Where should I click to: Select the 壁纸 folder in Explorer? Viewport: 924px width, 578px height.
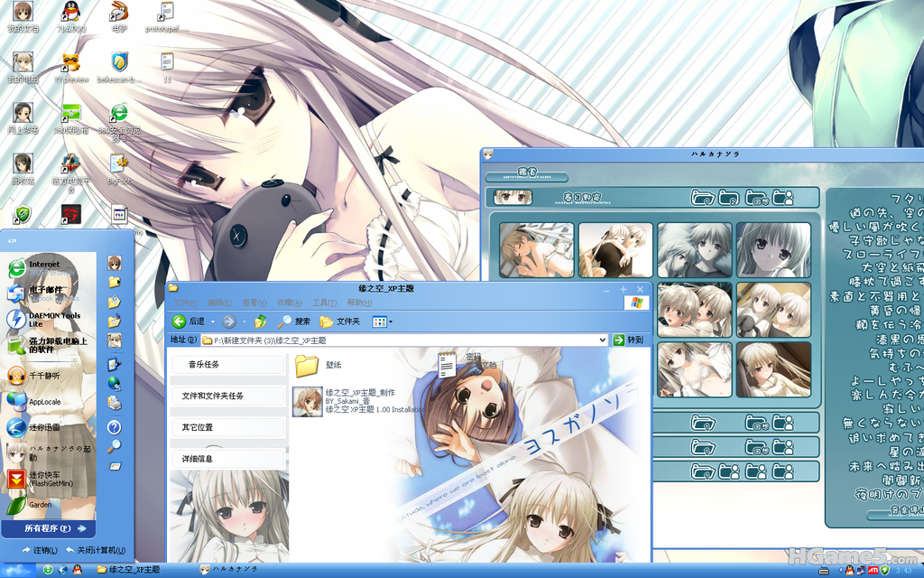pyautogui.click(x=319, y=365)
